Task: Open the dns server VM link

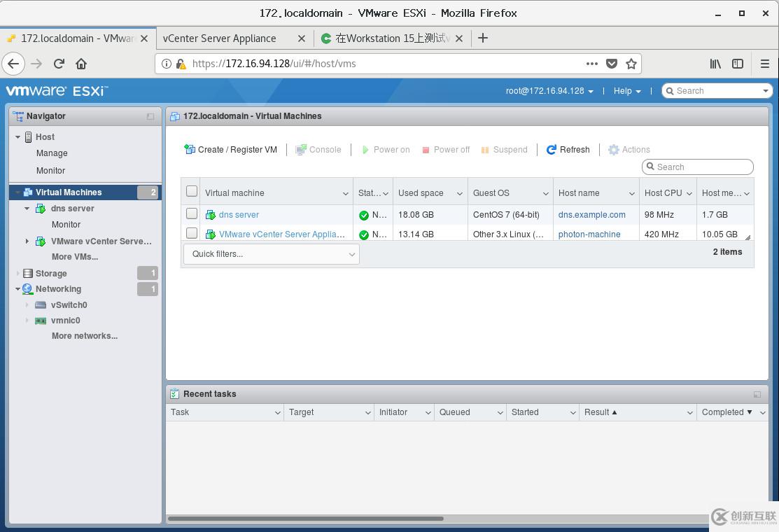Action: (x=239, y=215)
